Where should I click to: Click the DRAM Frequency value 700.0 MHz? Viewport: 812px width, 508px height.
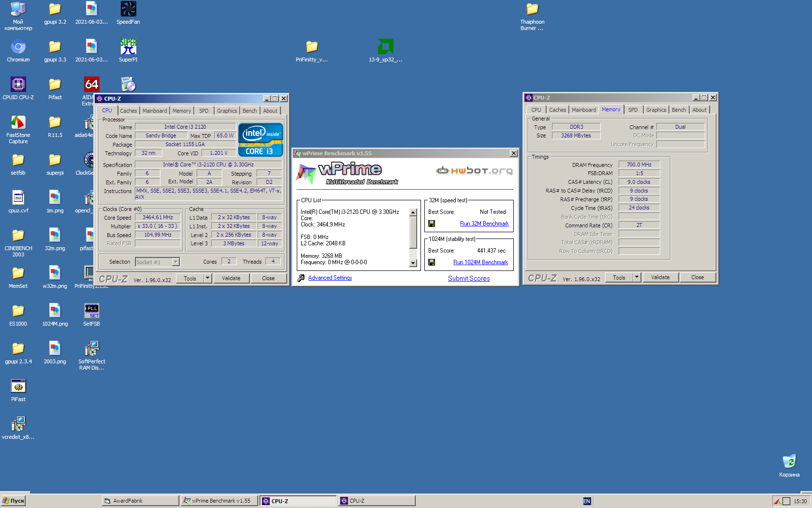click(x=639, y=164)
